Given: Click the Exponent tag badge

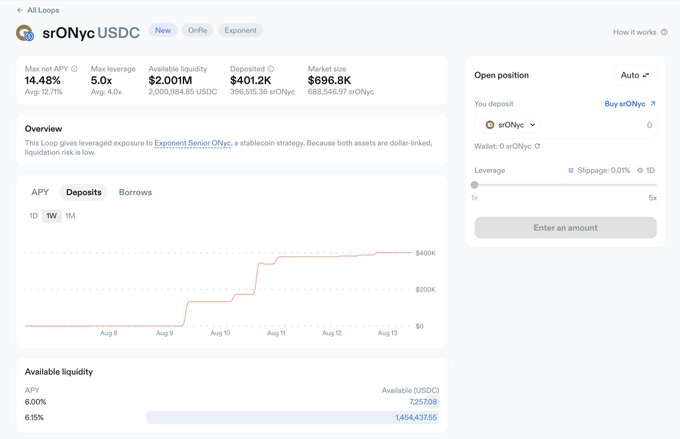Looking at the screenshot, I should pos(240,30).
